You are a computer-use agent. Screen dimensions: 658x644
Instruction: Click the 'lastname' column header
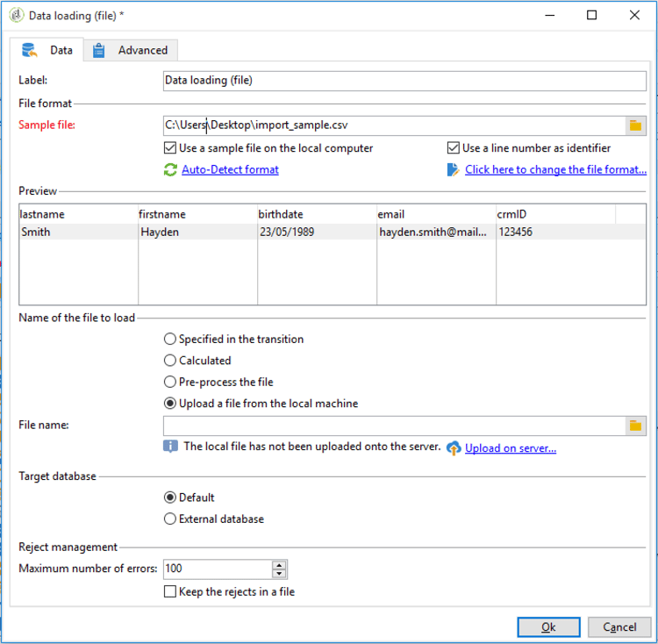coord(78,214)
